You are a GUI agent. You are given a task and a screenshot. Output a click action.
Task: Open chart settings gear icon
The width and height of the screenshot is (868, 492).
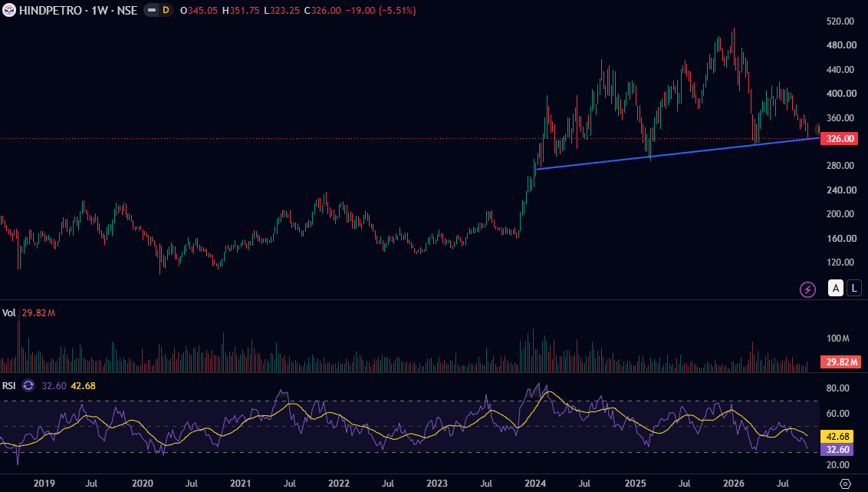tap(845, 484)
